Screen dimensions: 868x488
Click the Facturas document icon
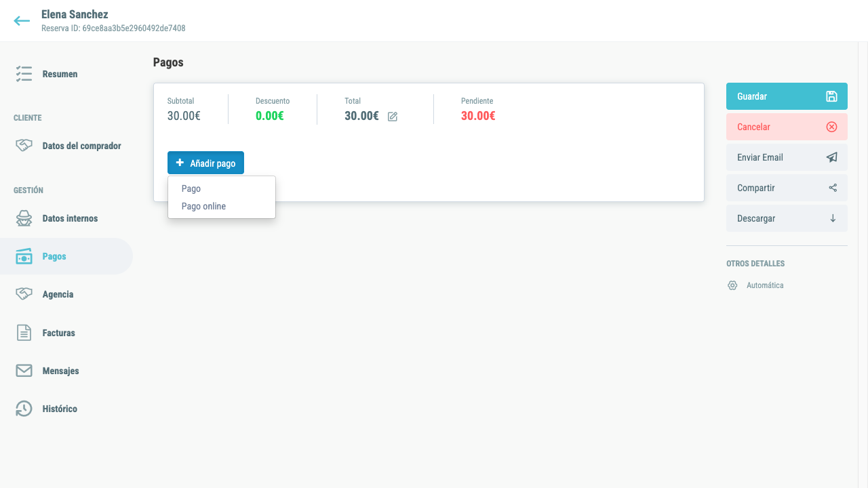24,333
